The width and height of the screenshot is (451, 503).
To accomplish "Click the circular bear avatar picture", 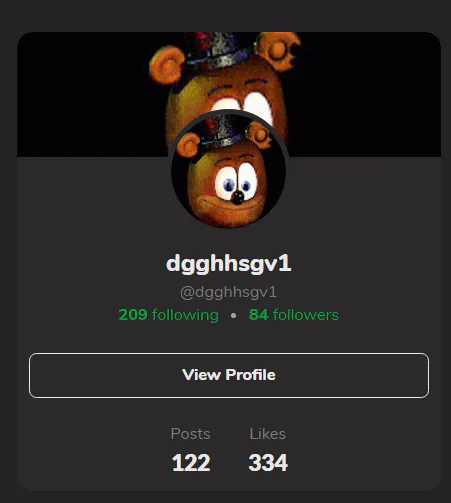I will click(x=229, y=170).
